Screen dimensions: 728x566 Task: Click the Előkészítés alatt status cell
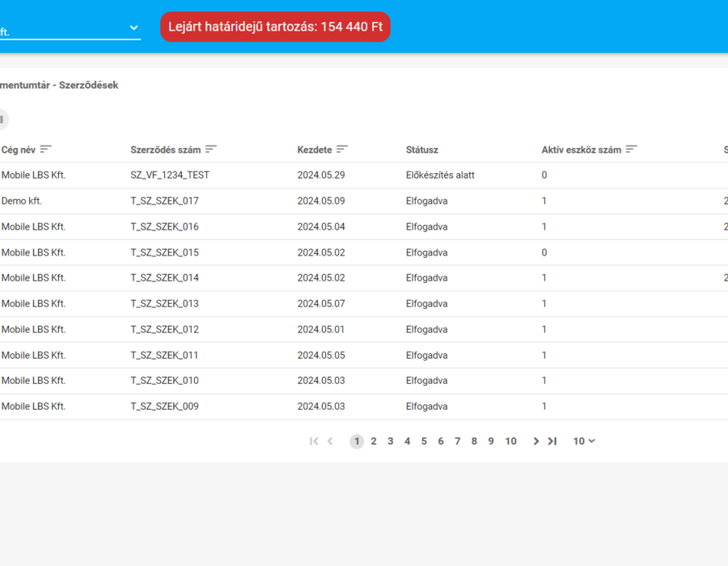point(440,175)
